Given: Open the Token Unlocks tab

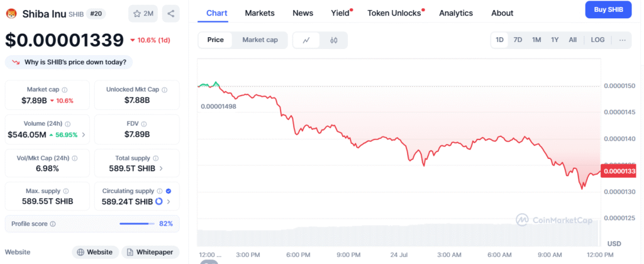Looking at the screenshot, I should [x=394, y=13].
